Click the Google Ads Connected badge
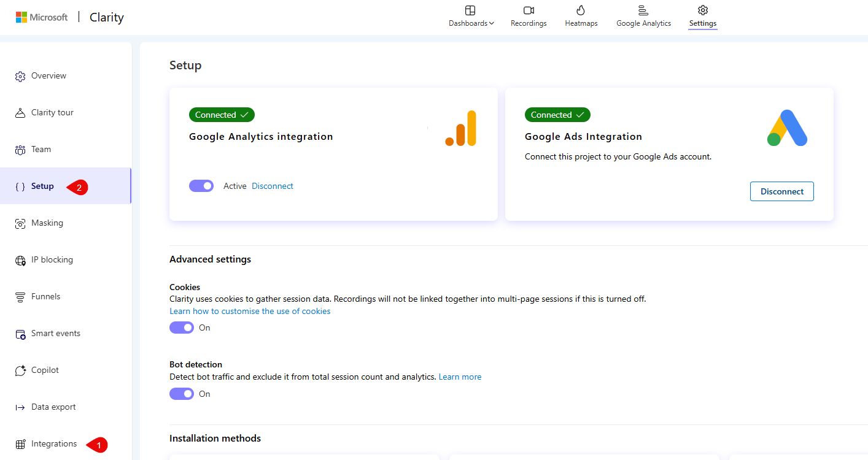The image size is (868, 460). click(x=557, y=115)
